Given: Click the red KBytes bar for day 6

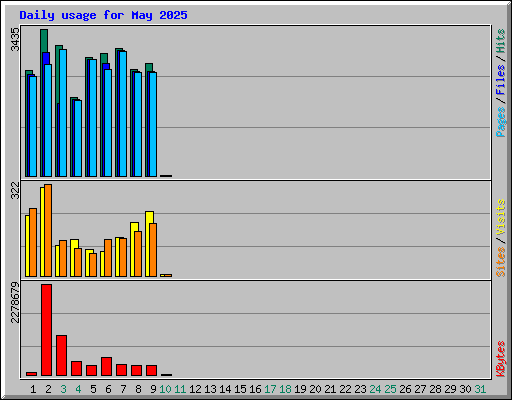Looking at the screenshot, I should [106, 366].
